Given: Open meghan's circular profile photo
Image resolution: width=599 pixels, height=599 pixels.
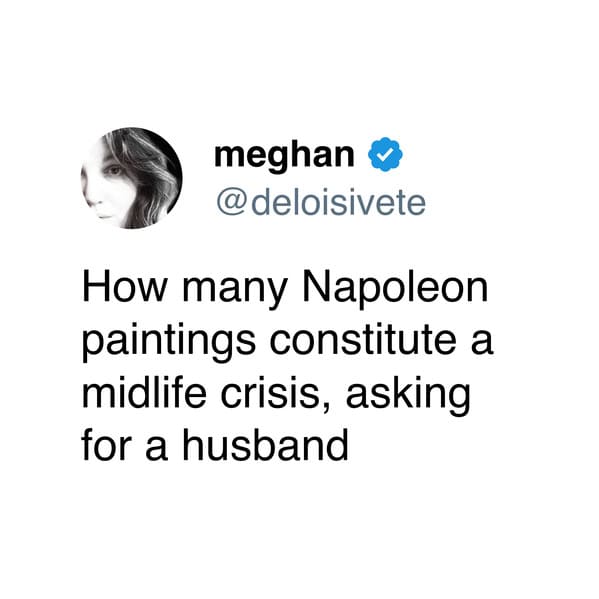Looking at the screenshot, I should (x=131, y=178).
